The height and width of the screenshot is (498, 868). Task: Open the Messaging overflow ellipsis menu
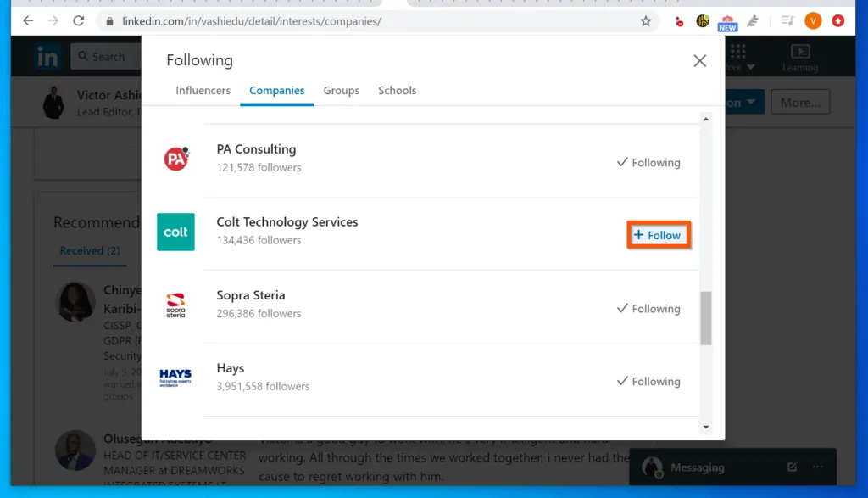tap(818, 467)
